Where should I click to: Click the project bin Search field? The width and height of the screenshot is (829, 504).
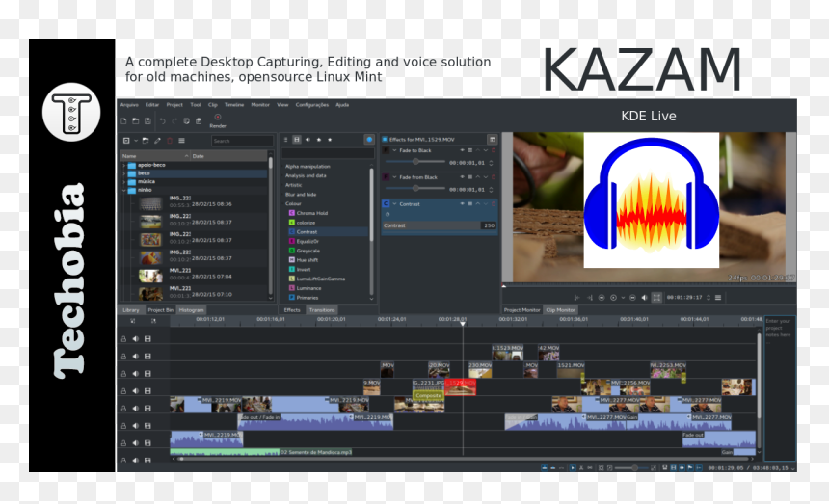click(242, 141)
